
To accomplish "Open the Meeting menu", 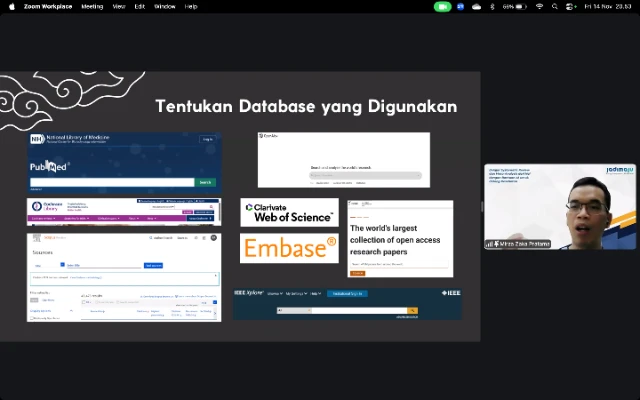I will click(92, 7).
